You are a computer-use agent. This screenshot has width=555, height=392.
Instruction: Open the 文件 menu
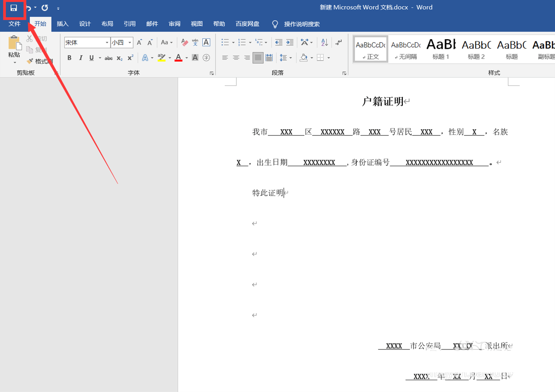tap(15, 24)
